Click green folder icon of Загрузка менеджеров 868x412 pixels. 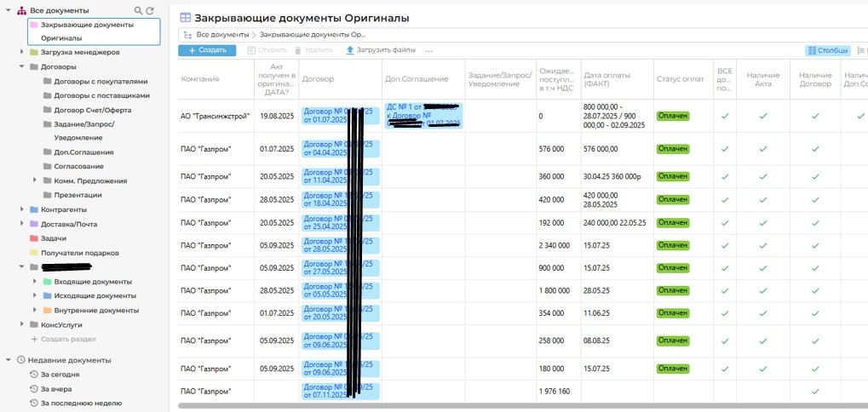[x=34, y=53]
